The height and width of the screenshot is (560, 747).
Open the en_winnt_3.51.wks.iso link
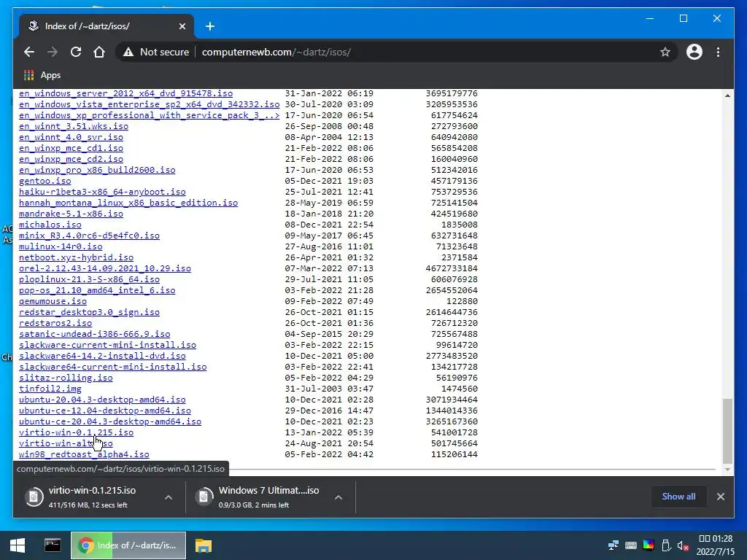click(74, 126)
